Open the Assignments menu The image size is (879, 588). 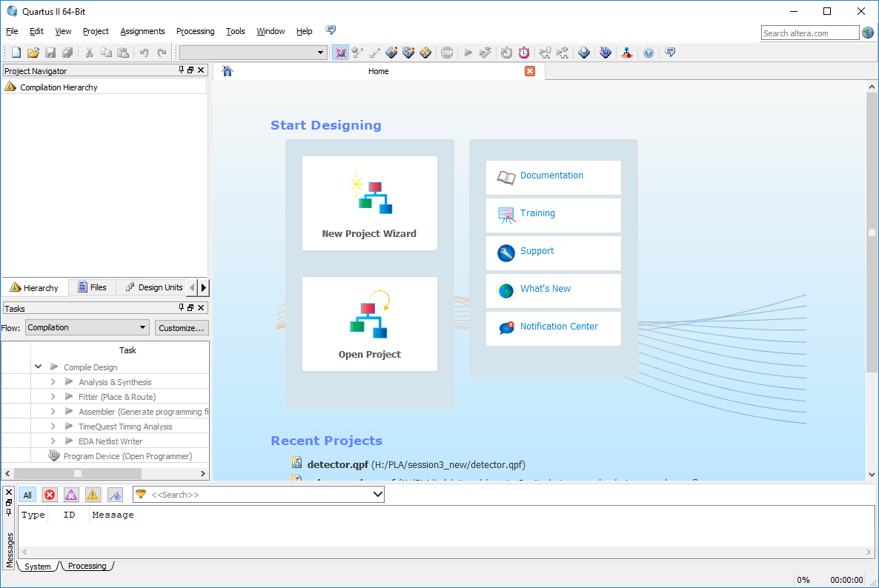click(142, 31)
